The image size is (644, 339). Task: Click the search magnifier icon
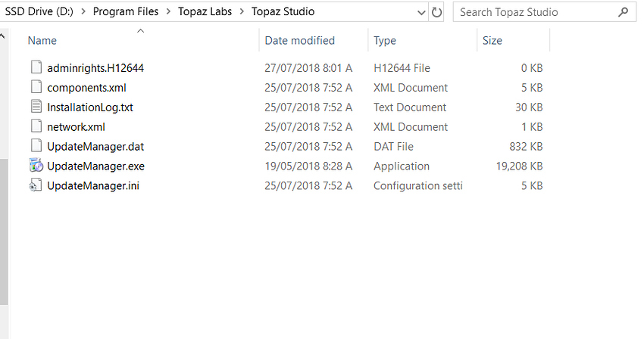tap(623, 12)
